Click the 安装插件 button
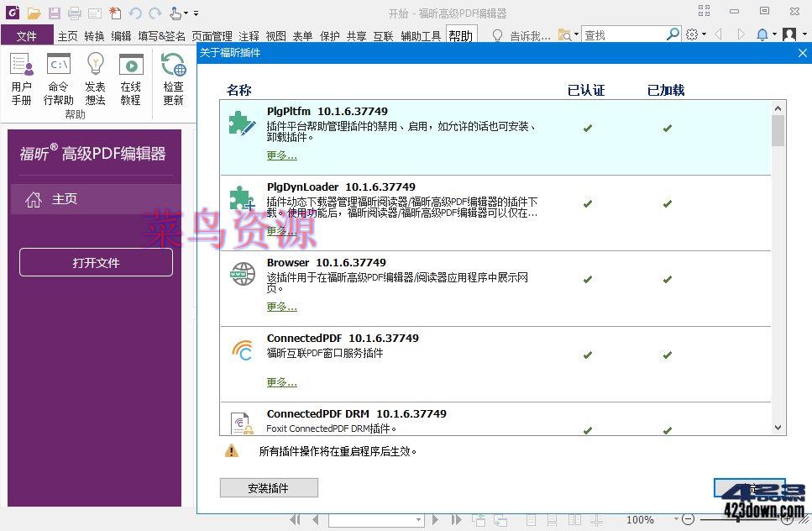 pos(269,487)
